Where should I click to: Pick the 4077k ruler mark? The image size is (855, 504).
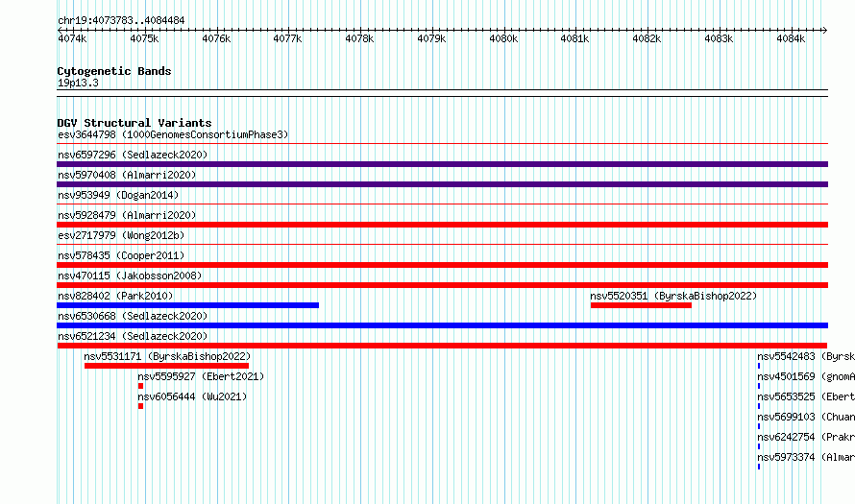tap(287, 38)
